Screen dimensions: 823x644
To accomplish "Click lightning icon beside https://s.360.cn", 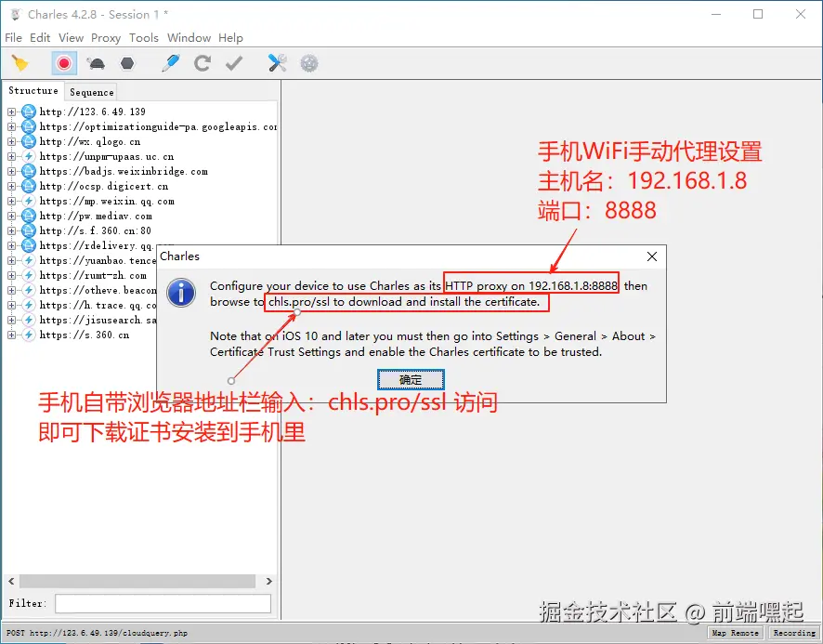I will (29, 335).
